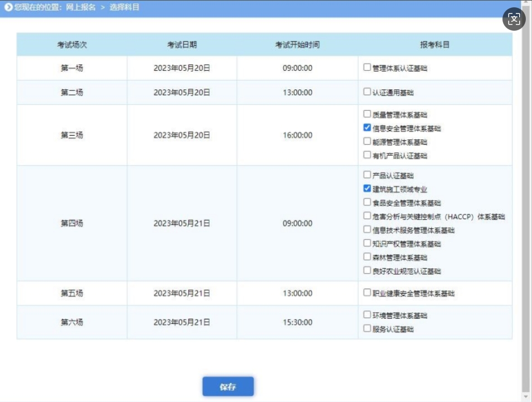Click the translate image icon at top right

pyautogui.click(x=514, y=19)
